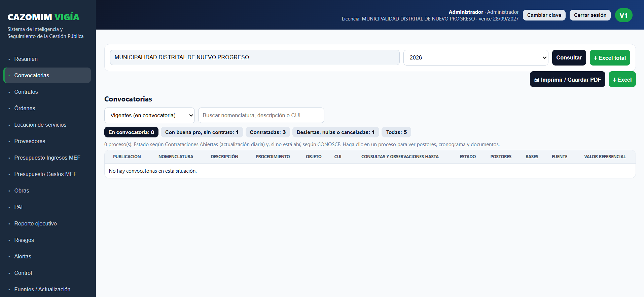The image size is (644, 297).
Task: Go to Obras section
Action: 47,190
